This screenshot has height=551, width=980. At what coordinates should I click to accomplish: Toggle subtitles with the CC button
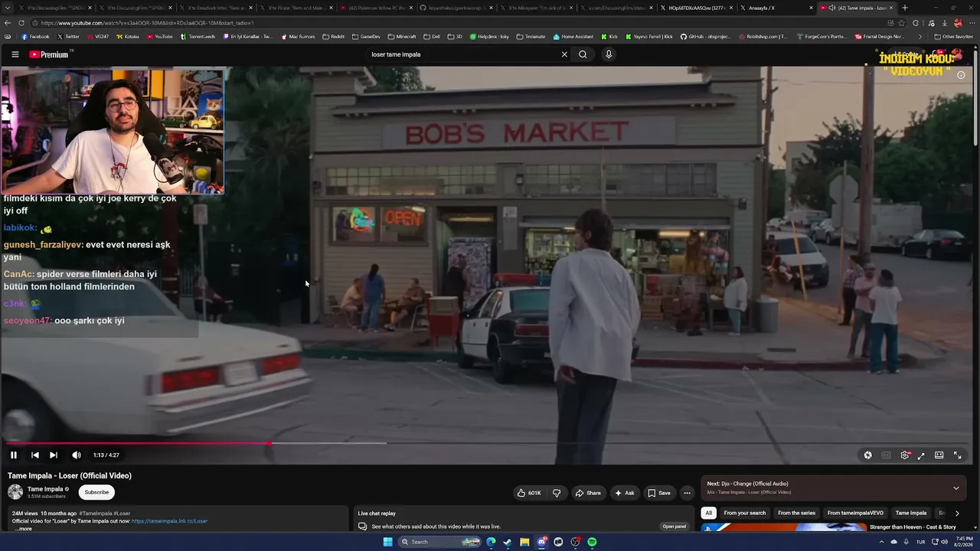tap(886, 455)
